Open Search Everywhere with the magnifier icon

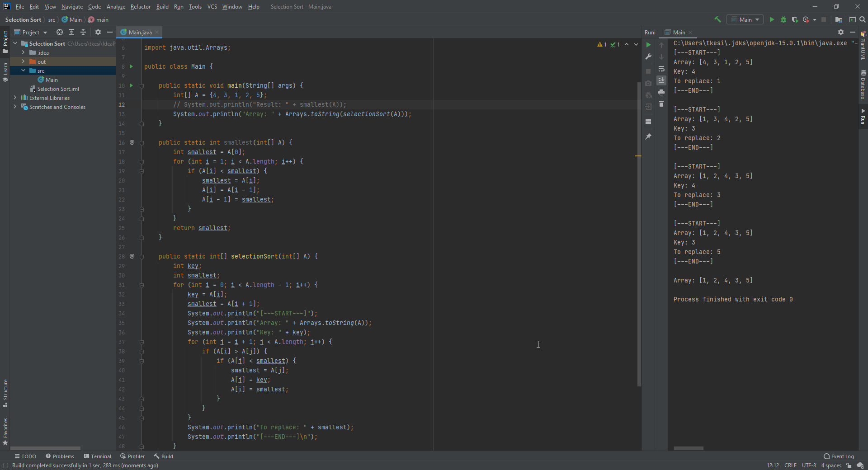863,19
